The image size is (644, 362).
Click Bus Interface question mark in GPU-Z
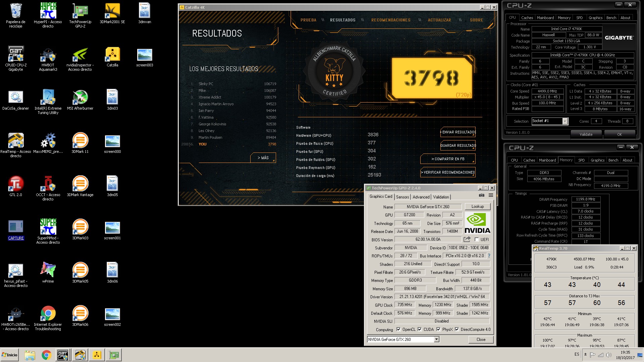click(489, 256)
